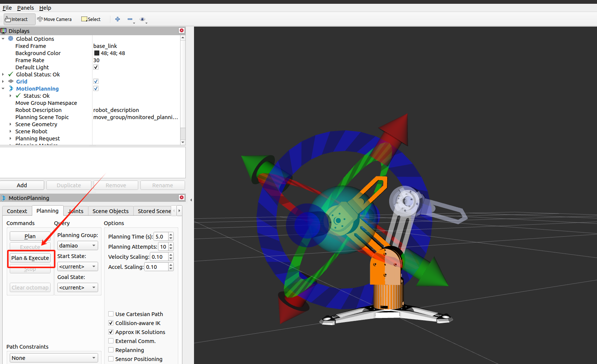Click the Velocity Scaling value field

click(159, 257)
